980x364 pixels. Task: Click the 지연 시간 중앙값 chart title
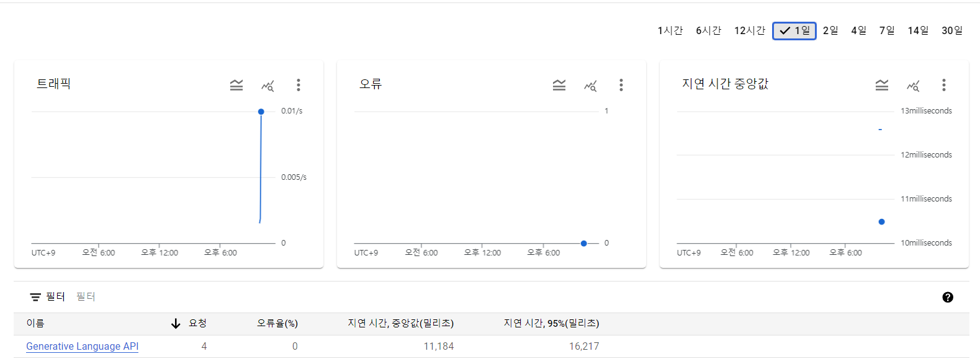coord(726,84)
